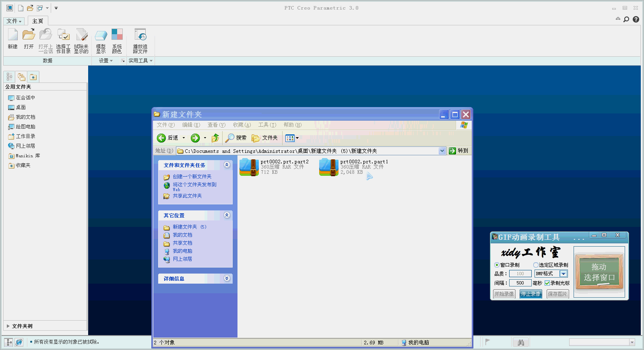This screenshot has height=350, width=644.
Task: Click 开始录像 button
Action: tap(504, 294)
